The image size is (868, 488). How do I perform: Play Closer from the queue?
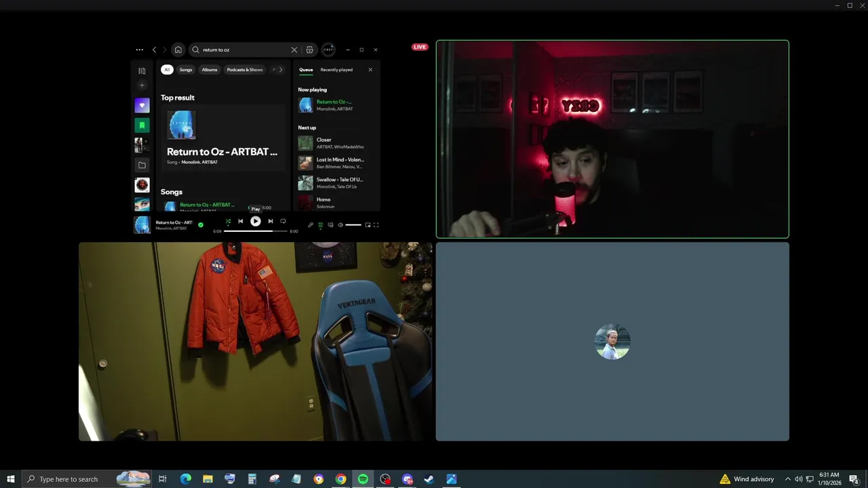click(337, 143)
